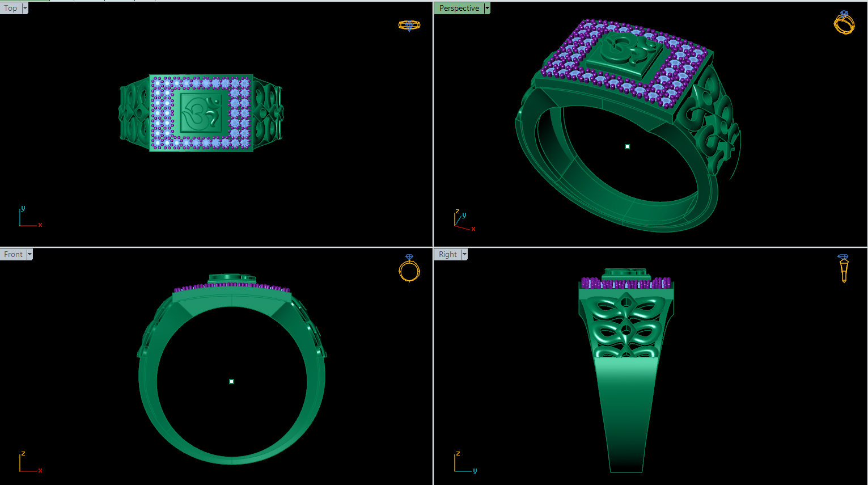
Task: Activate the Front viewport title label
Action: coord(13,255)
